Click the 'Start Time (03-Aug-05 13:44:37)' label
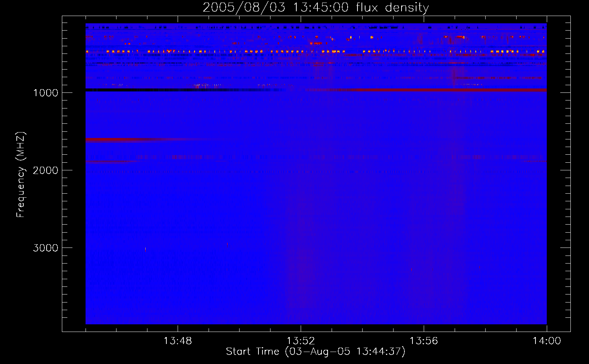Screen dimensions: 589x364 coord(316,352)
